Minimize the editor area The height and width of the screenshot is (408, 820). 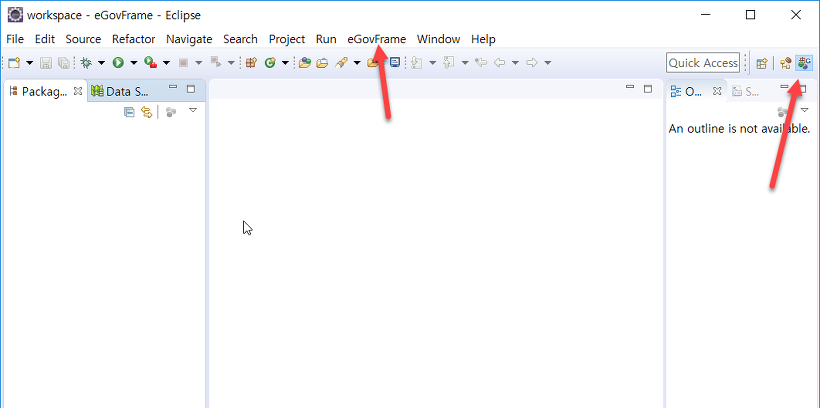click(x=630, y=88)
